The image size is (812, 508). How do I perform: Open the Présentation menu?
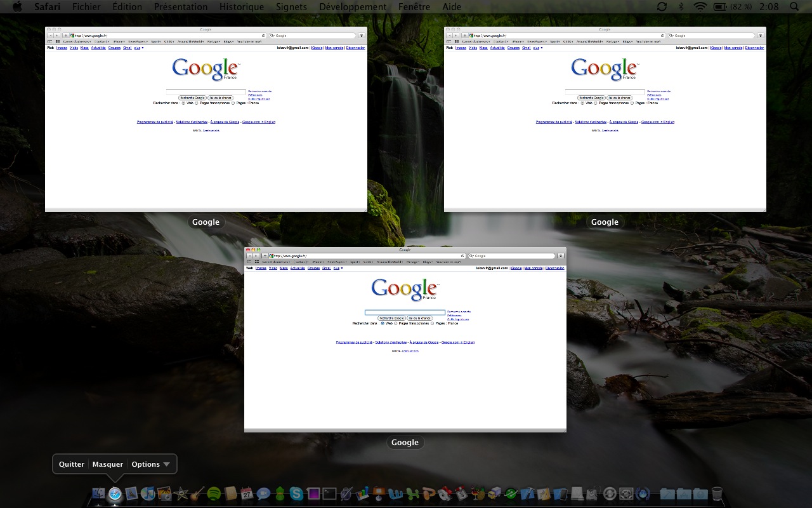point(181,7)
